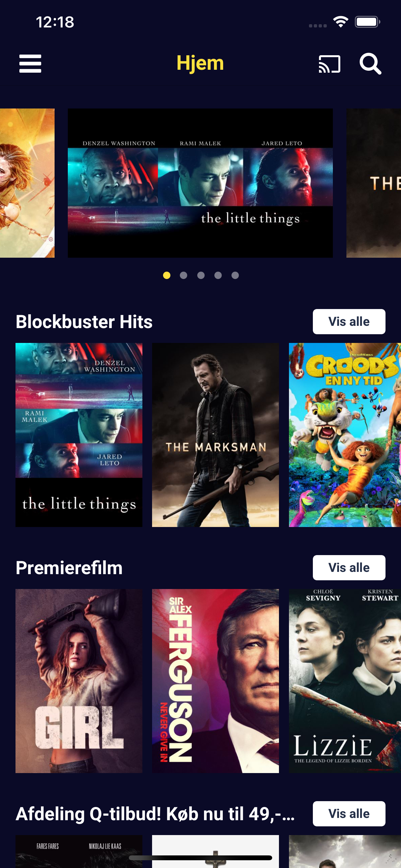Viewport: 401px width, 868px height.
Task: Select the first yellow carousel dot
Action: click(167, 275)
